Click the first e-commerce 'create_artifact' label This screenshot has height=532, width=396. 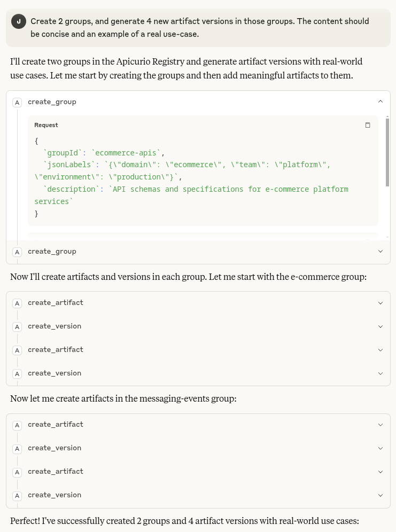pos(55,302)
